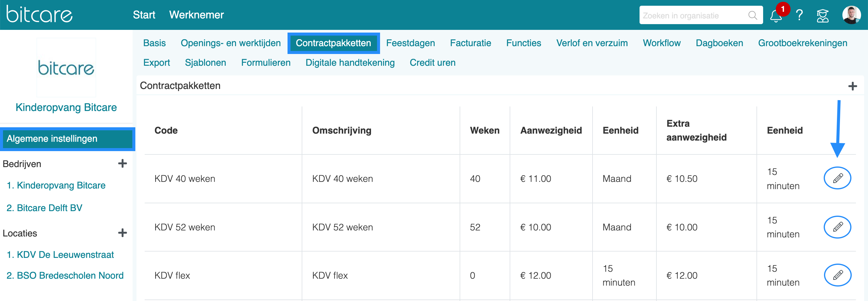Screen dimensions: 868x301
Task: Open the notifications bell
Action: coord(776,15)
